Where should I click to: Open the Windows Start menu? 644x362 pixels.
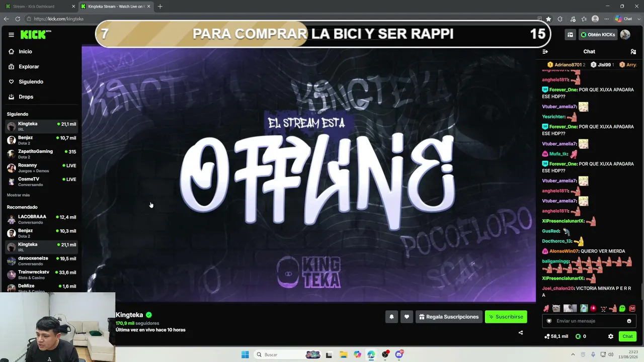(x=245, y=354)
